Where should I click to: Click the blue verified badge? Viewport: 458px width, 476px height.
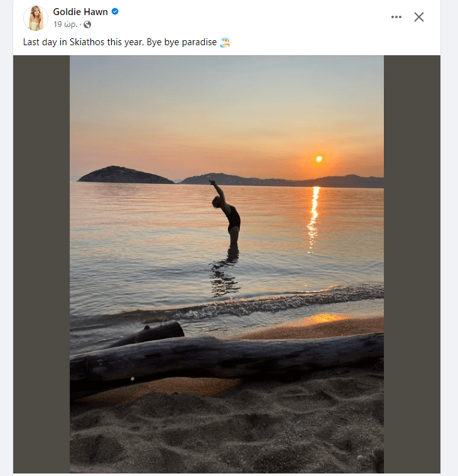[x=116, y=12]
